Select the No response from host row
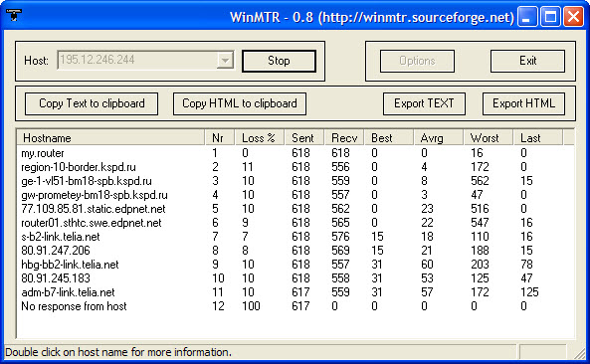 pos(295,306)
